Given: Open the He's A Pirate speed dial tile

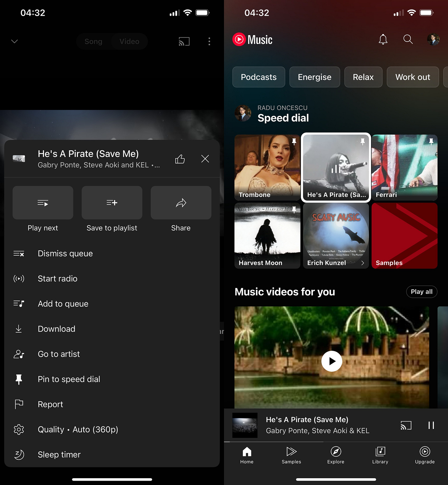Looking at the screenshot, I should (x=336, y=168).
